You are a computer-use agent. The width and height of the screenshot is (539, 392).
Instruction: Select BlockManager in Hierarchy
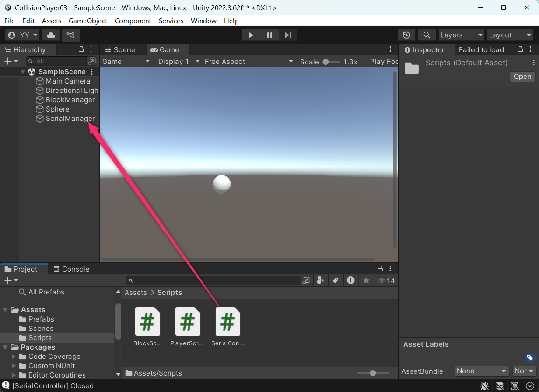(66, 100)
